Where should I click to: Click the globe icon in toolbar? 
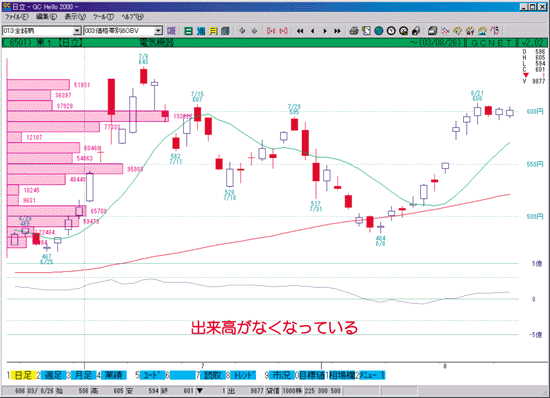[378, 31]
